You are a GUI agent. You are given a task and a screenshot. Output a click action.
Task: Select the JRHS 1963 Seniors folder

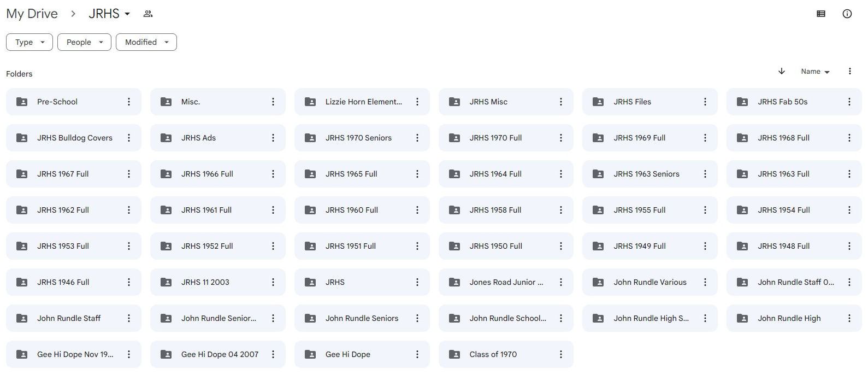point(646,174)
